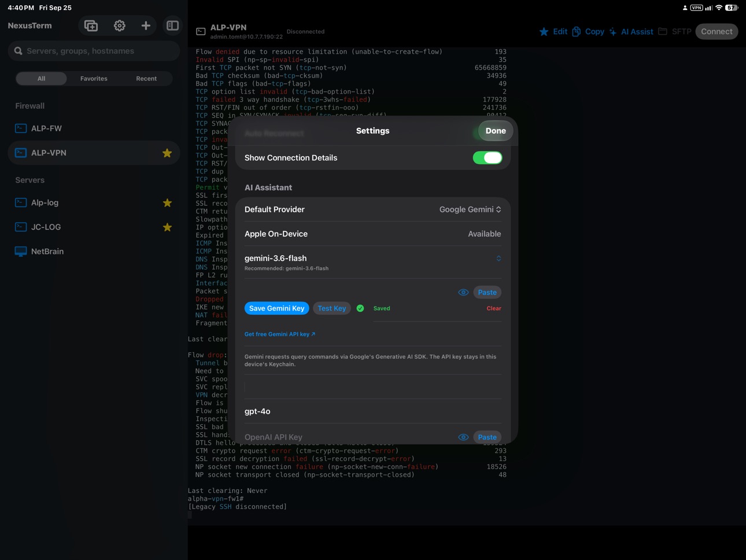Click Paste for the Gemini key

pyautogui.click(x=488, y=293)
